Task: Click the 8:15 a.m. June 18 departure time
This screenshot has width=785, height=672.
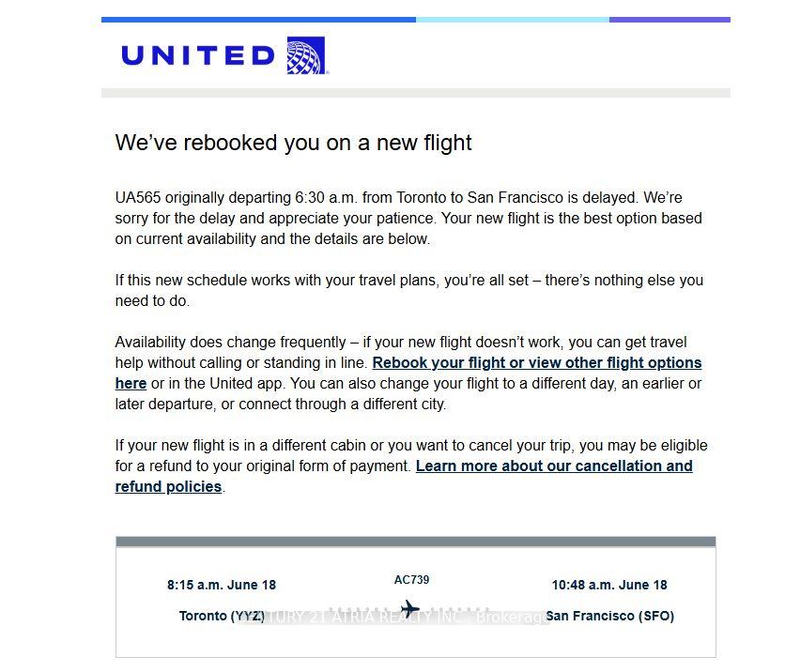Action: click(222, 585)
